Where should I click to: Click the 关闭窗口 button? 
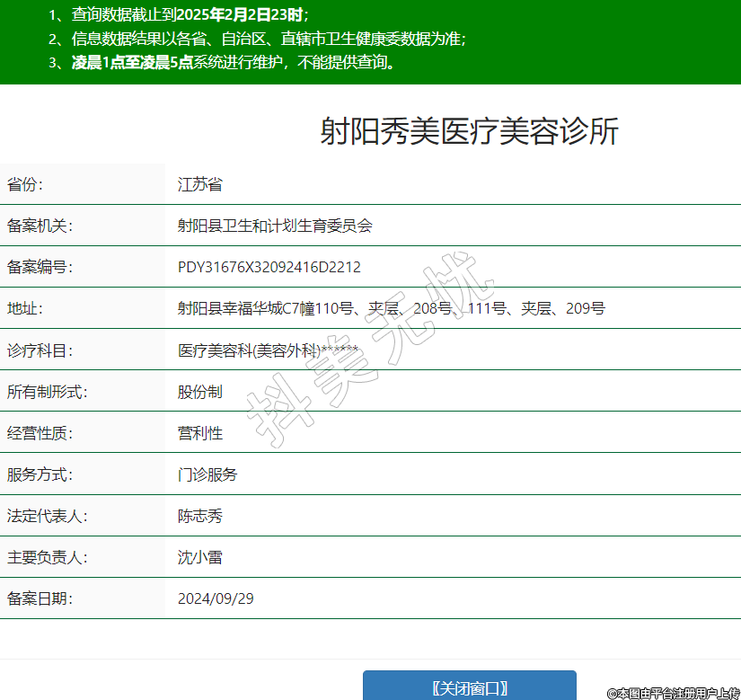[469, 687]
